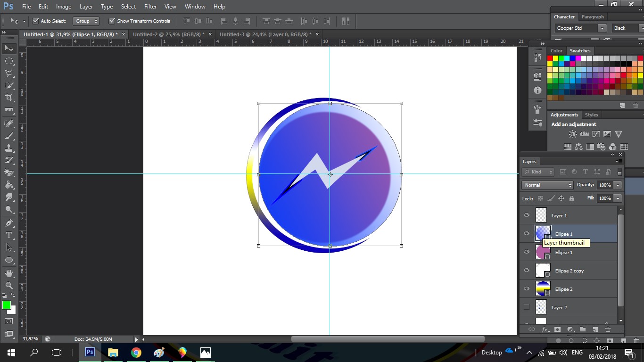Screen dimensions: 644x362
Task: Select the Healing Brush tool
Action: [9, 123]
